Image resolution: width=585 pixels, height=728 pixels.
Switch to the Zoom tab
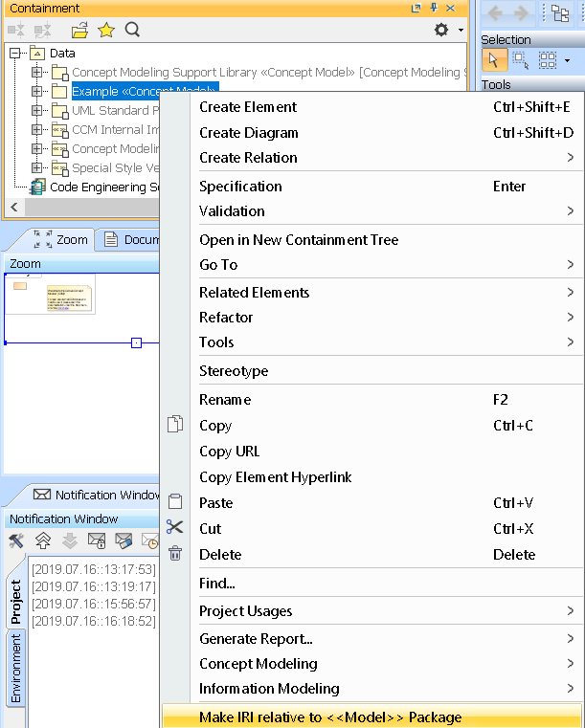click(60, 239)
